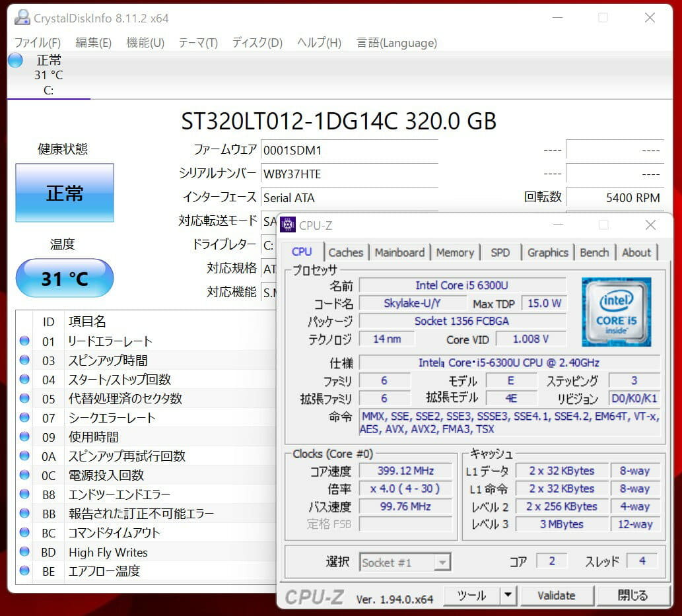Screen dimensions: 682x616
Task: Click the Socket 1356 FCBGA package value
Action: point(462,321)
